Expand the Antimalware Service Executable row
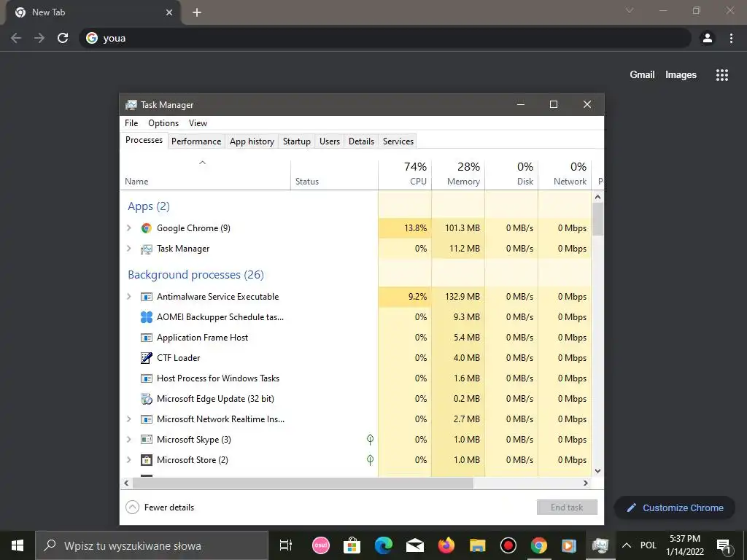This screenshot has width=747, height=560. (x=128, y=297)
